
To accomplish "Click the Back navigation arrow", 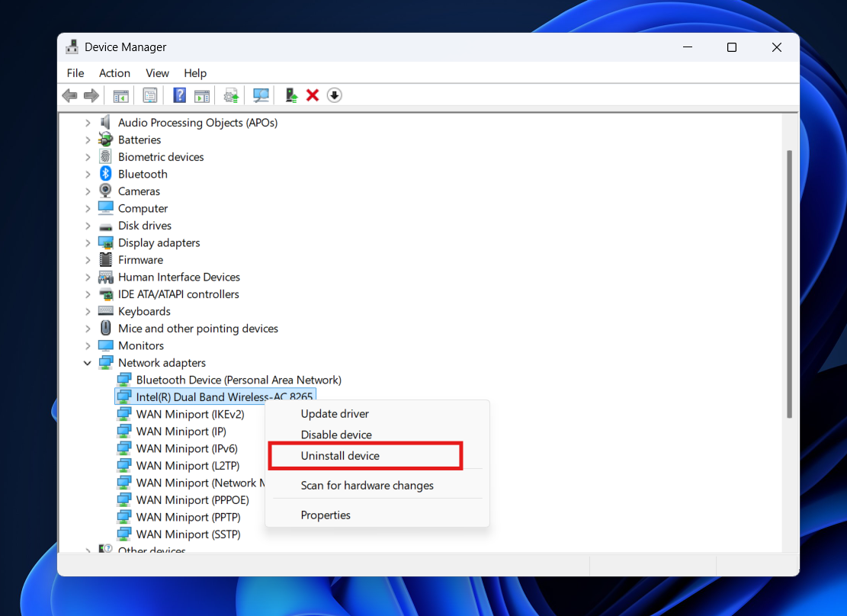I will click(x=69, y=95).
